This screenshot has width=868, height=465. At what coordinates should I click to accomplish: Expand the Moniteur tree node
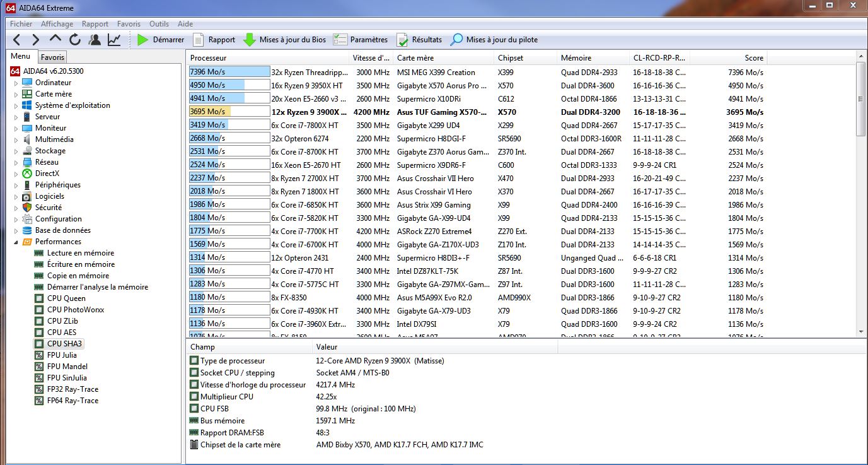pyautogui.click(x=16, y=128)
